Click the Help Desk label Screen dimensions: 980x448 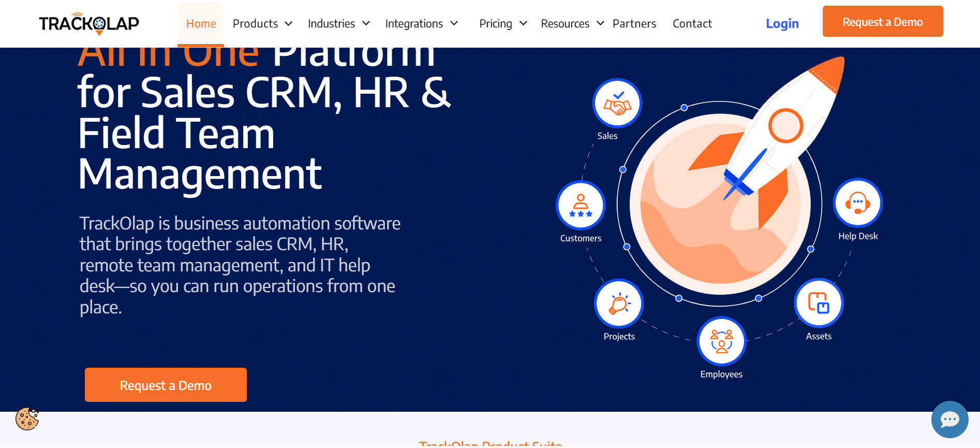[x=858, y=236]
